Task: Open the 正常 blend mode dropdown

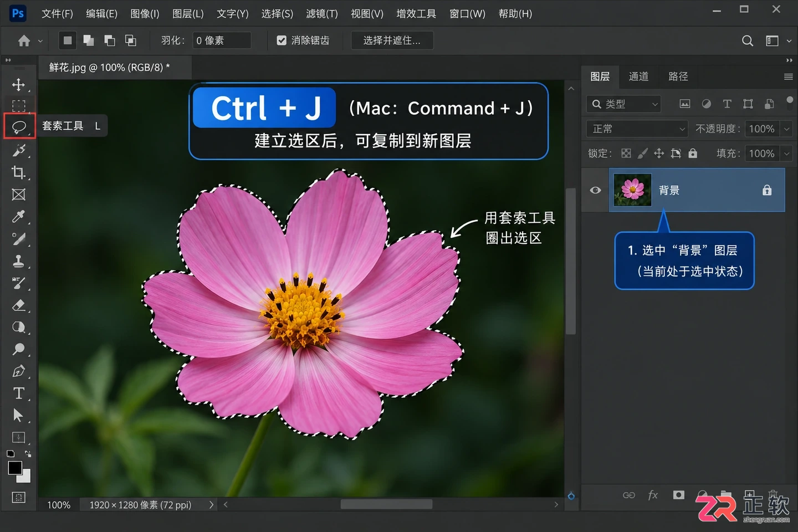Action: 637,129
